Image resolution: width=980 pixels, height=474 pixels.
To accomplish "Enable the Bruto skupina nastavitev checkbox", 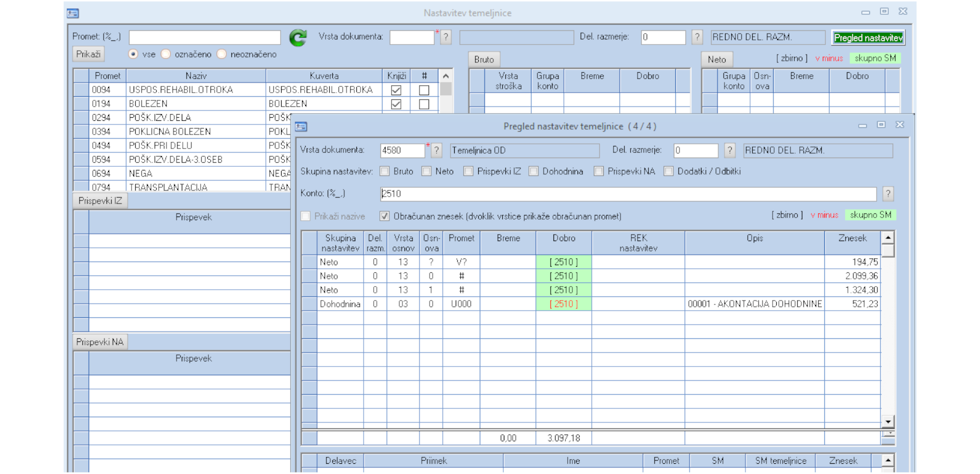I will pos(385,171).
